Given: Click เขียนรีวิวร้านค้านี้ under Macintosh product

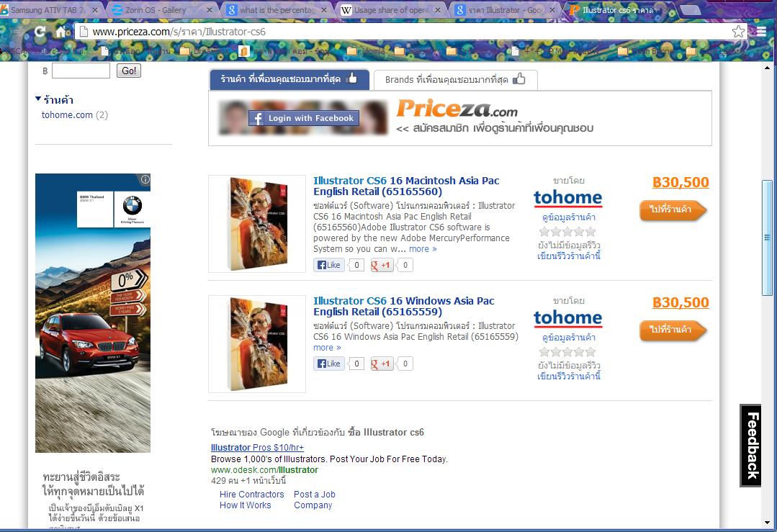Looking at the screenshot, I should point(569,256).
